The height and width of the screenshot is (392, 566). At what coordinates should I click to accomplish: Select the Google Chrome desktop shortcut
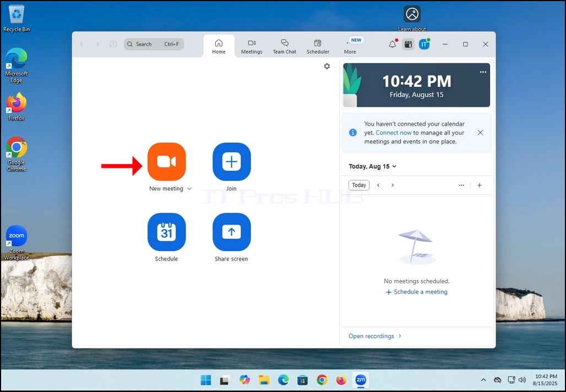click(17, 154)
